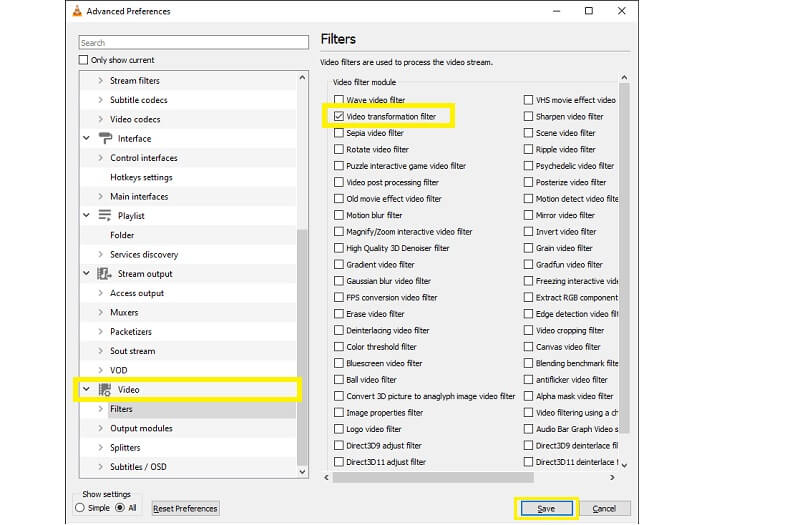Screen dimensions: 800x525
Task: Enable the Sepia video filter checkbox
Action: [x=339, y=133]
